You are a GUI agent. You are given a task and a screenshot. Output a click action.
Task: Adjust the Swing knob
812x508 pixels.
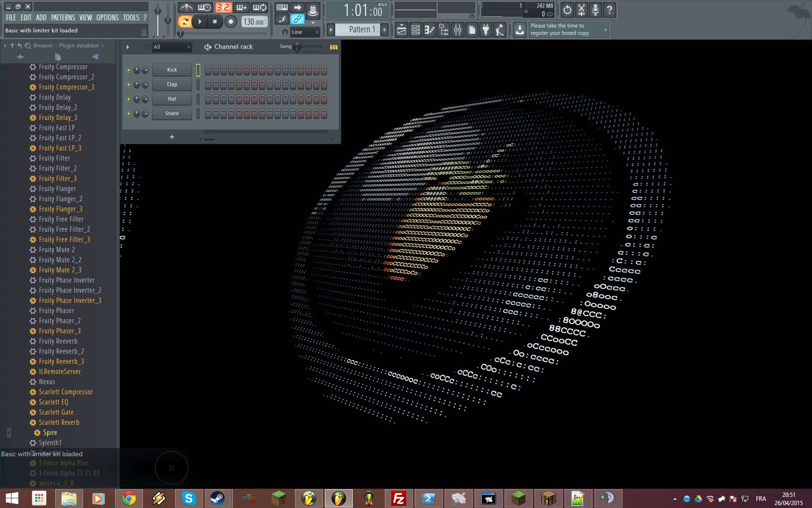pos(297,47)
